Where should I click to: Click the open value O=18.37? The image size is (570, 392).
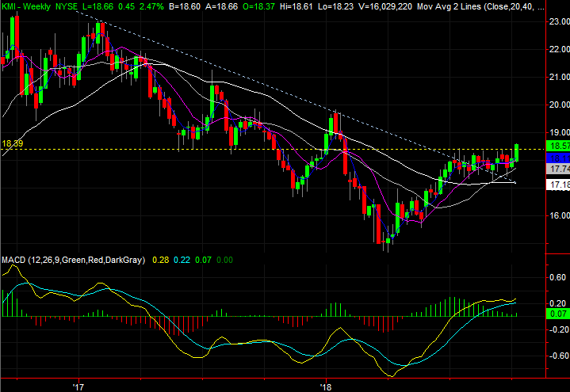(258, 6)
